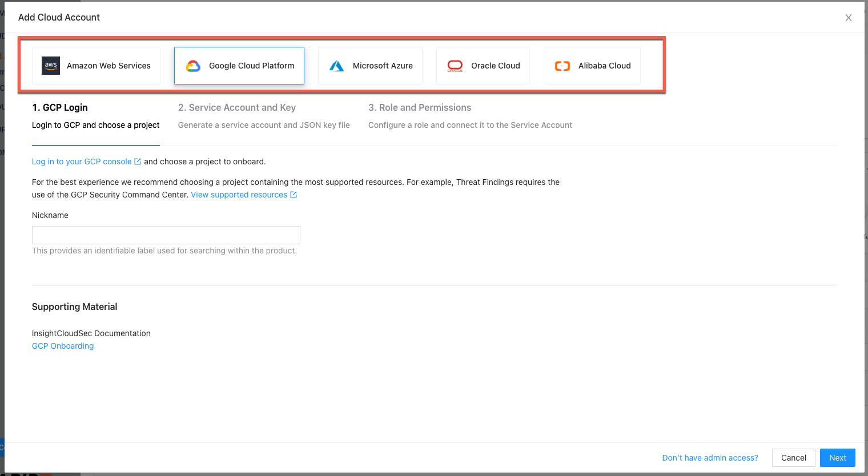Choose Amazon Web Services provider
868x476 pixels.
click(x=96, y=66)
